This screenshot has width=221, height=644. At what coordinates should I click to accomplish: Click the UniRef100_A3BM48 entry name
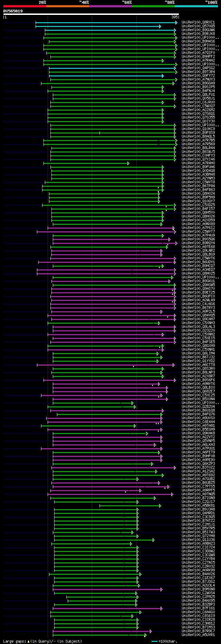[198, 175]
